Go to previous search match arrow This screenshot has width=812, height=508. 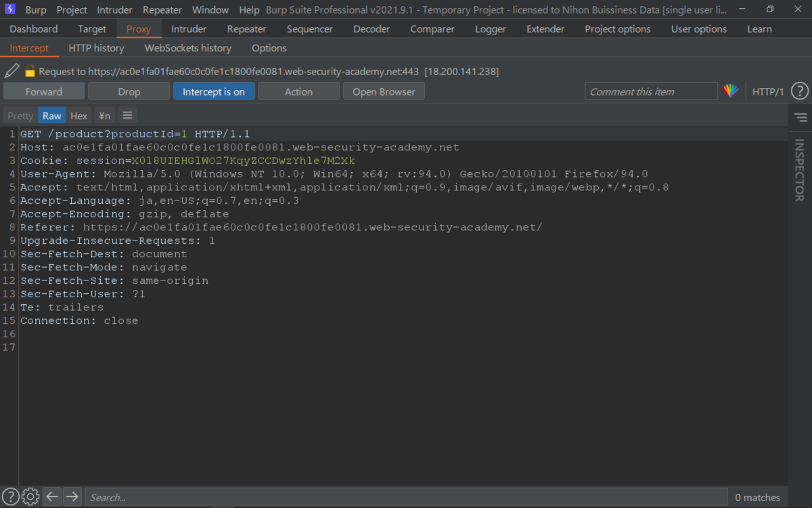coord(52,496)
